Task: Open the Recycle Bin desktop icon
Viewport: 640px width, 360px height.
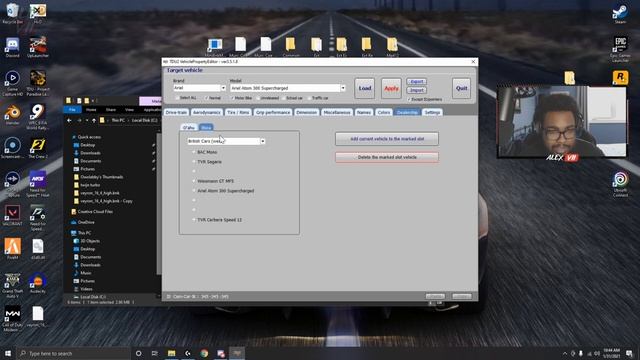Action: (12, 13)
